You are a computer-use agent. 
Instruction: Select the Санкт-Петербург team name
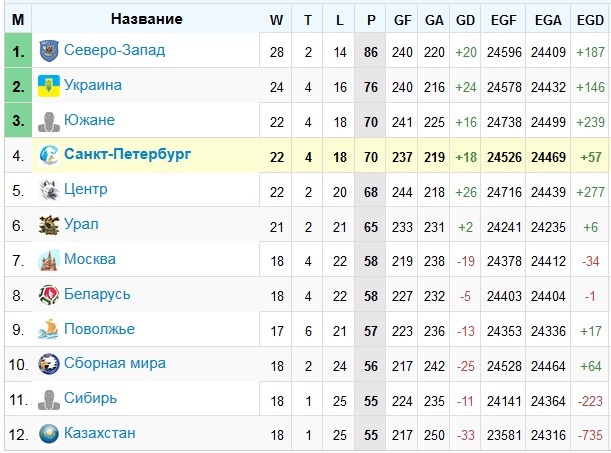point(127,154)
